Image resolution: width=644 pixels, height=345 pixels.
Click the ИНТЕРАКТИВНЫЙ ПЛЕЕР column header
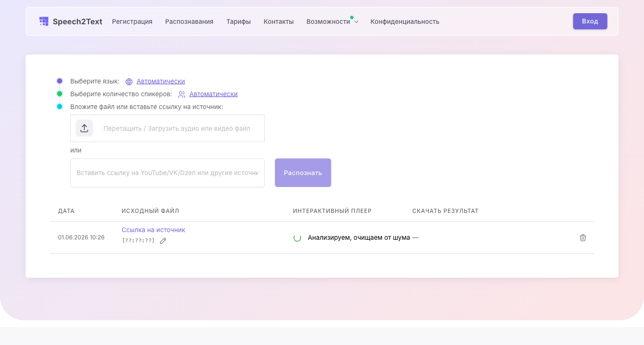tap(332, 211)
